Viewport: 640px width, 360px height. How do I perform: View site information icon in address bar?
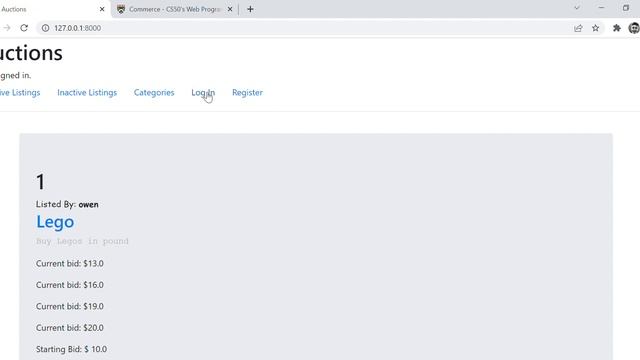pyautogui.click(x=45, y=28)
